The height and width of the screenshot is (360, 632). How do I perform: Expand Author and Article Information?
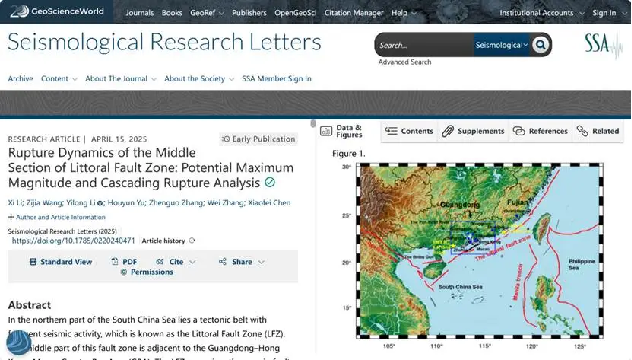[56, 217]
